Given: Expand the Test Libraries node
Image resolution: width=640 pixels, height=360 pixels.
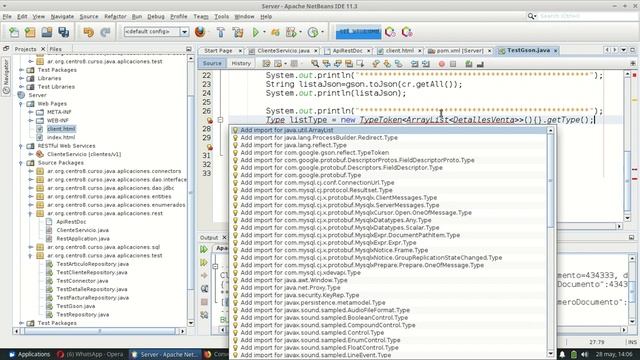Looking at the screenshot, I should (21, 87).
